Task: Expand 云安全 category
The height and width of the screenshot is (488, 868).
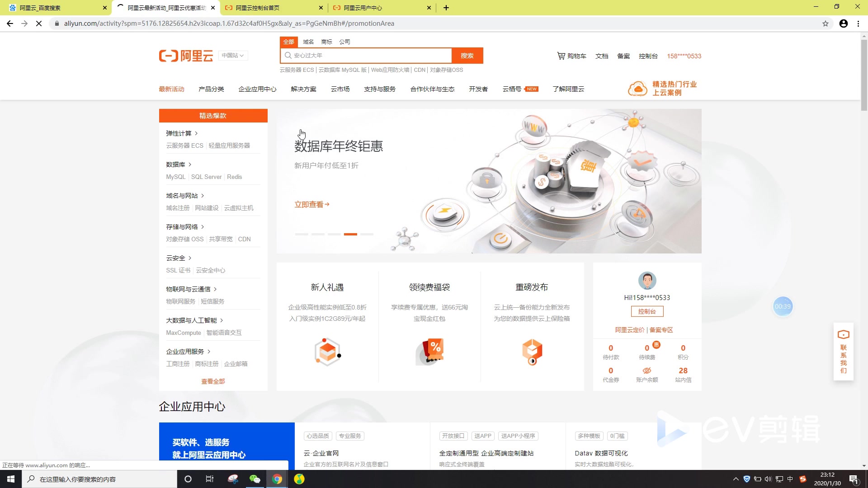Action: (179, 258)
